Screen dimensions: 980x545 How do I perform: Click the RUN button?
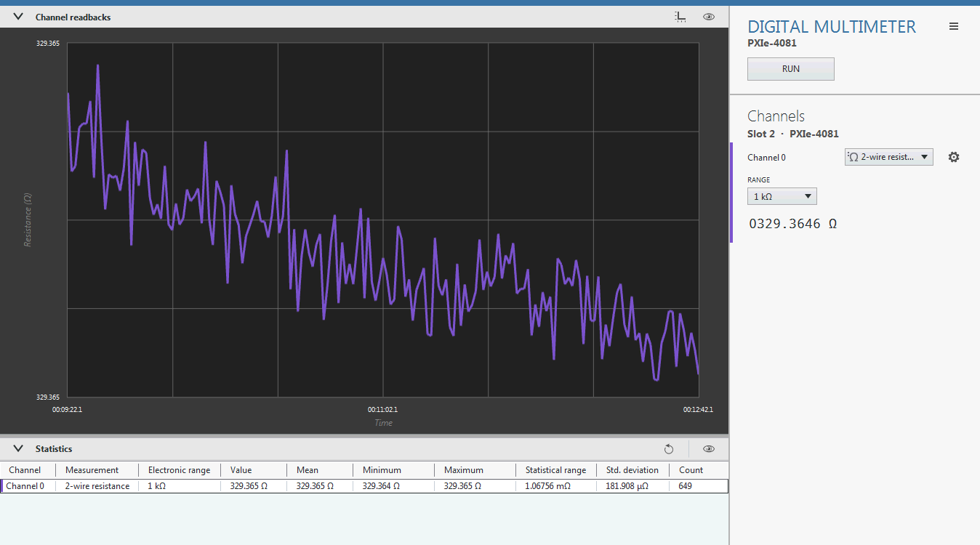(790, 69)
